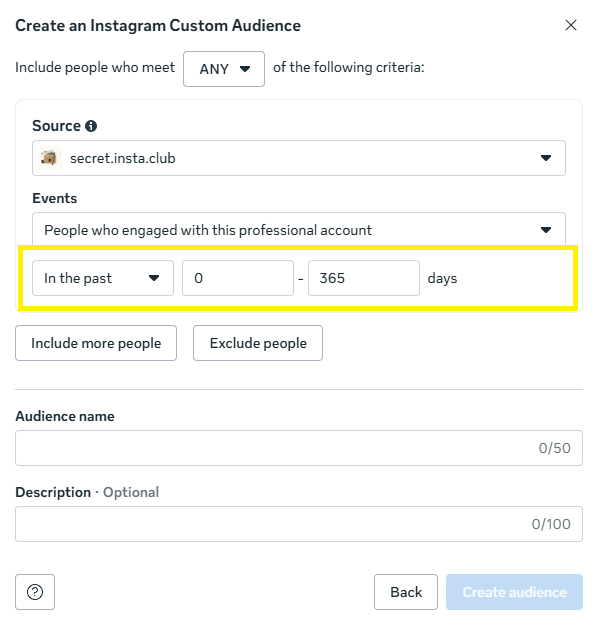Image resolution: width=596 pixels, height=624 pixels.
Task: Close the Instagram Custom Audience dialog
Action: (x=571, y=25)
